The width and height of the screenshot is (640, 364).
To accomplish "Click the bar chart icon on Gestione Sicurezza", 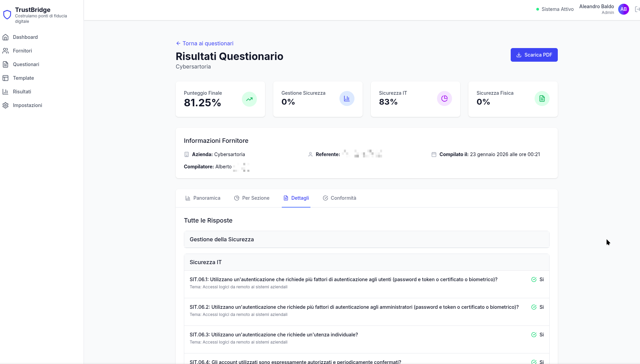I will [347, 98].
